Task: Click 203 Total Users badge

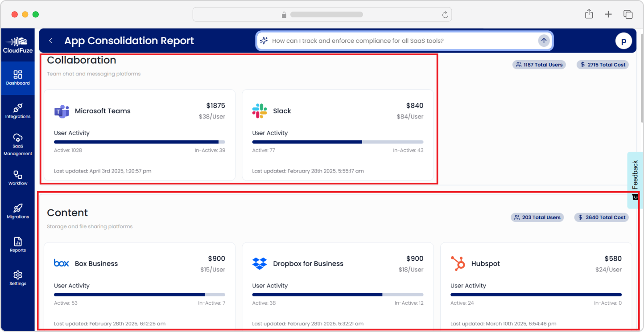Action: (x=537, y=217)
